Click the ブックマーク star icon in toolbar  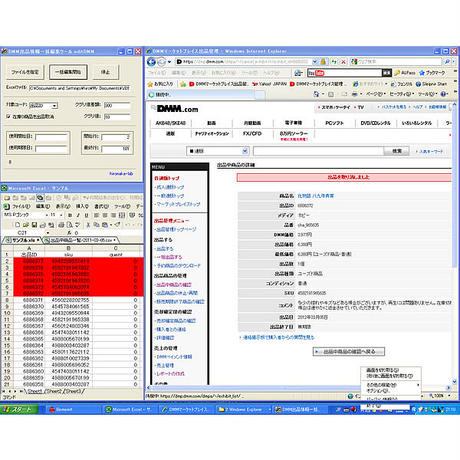pos(422,73)
